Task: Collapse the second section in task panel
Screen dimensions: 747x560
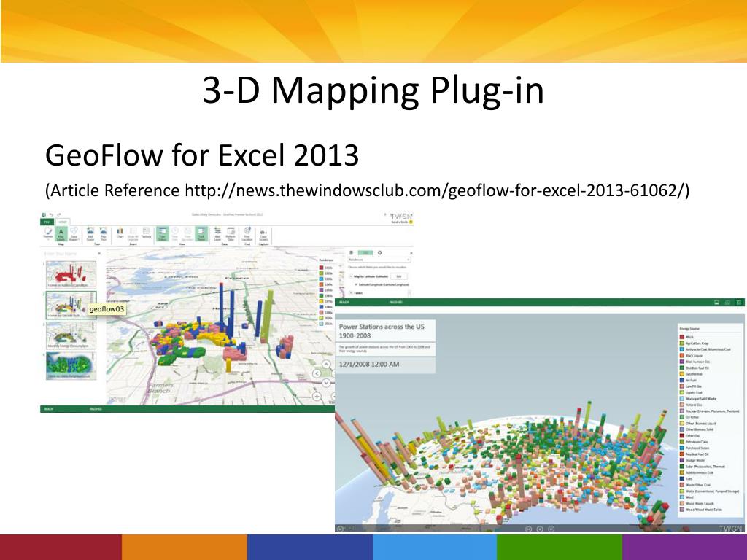Action: click(x=351, y=293)
